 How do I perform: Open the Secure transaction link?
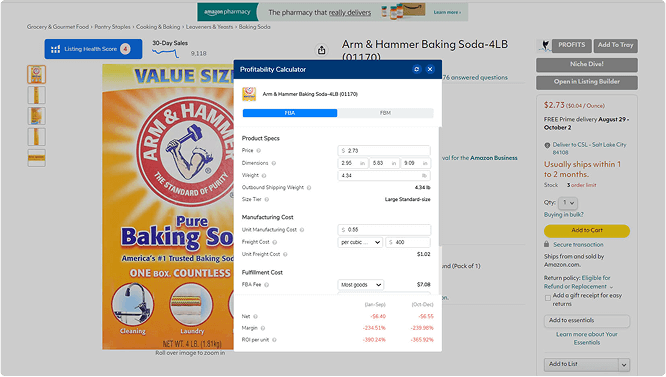click(578, 245)
